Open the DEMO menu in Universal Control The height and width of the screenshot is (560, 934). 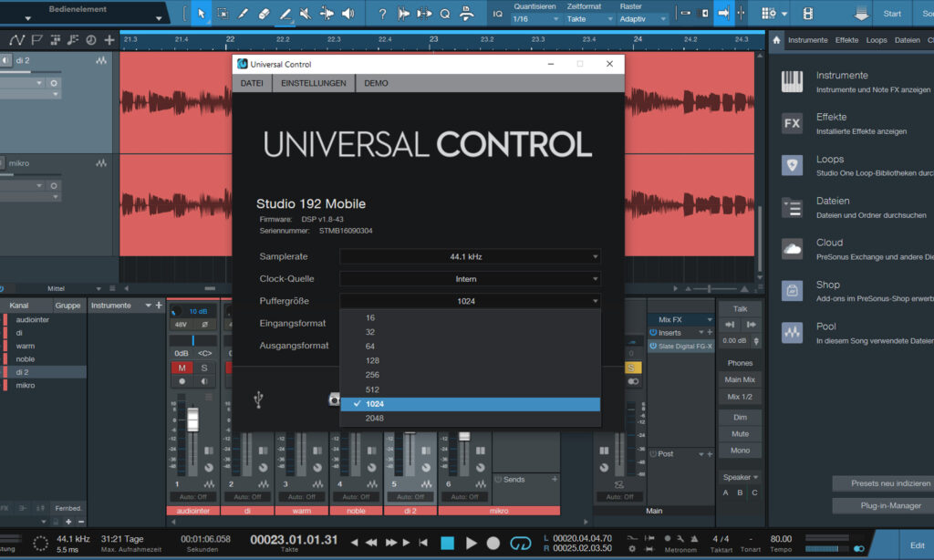point(376,83)
